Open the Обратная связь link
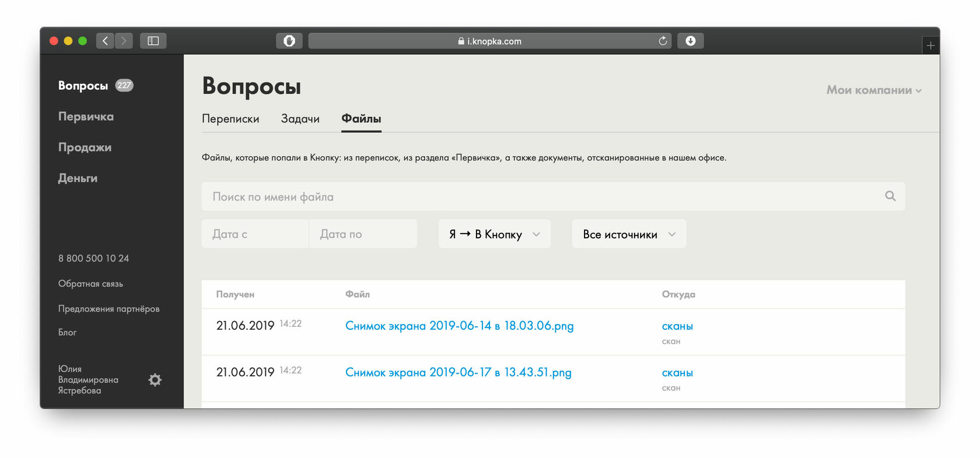Image resolution: width=980 pixels, height=458 pixels. click(90, 284)
